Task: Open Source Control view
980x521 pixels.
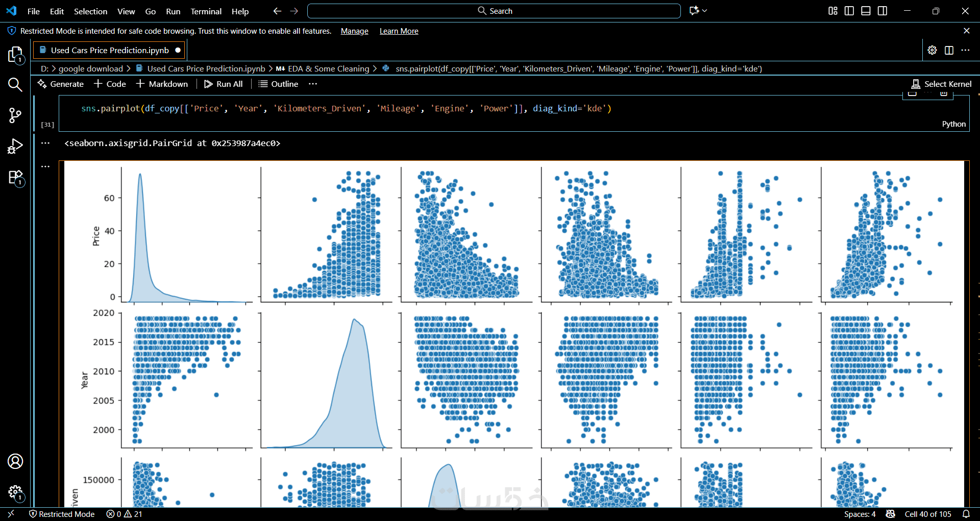Action: [15, 115]
